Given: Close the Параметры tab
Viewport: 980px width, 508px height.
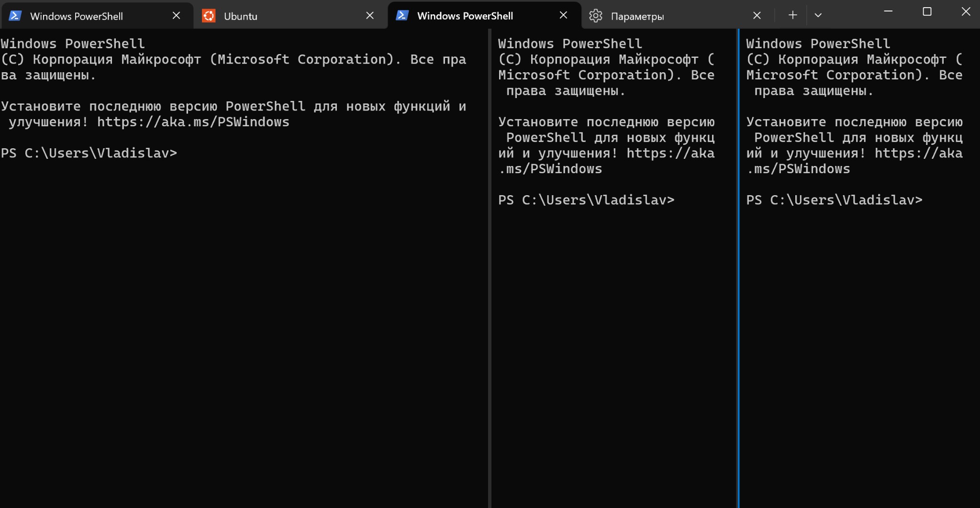Looking at the screenshot, I should click(x=757, y=15).
